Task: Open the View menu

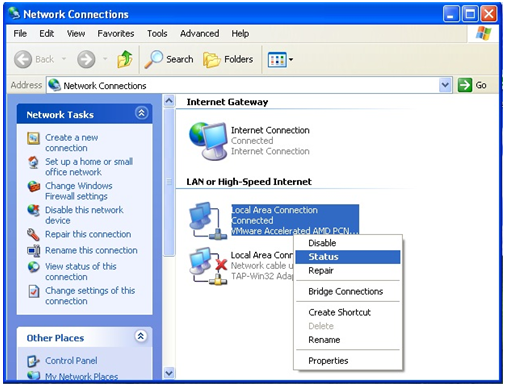Action: click(76, 34)
